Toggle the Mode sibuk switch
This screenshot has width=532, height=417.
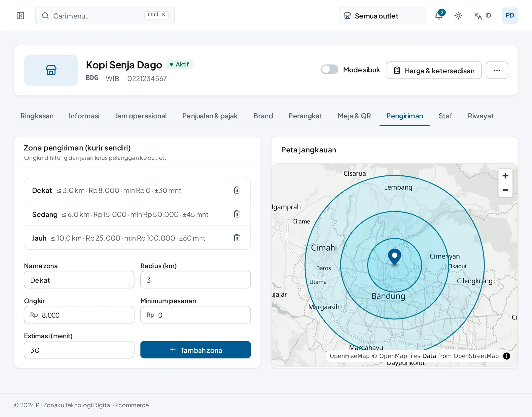(330, 70)
